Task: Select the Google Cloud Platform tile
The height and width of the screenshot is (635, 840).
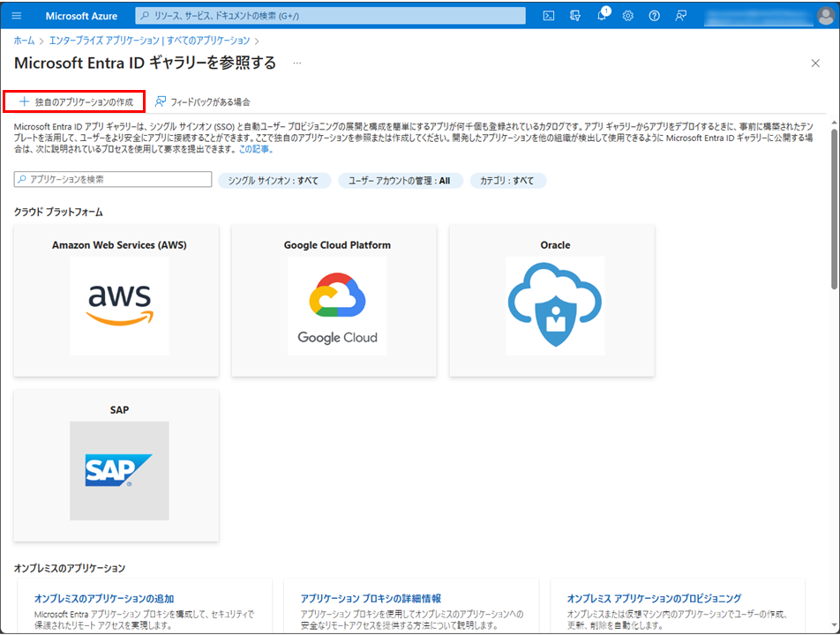Action: [x=334, y=300]
